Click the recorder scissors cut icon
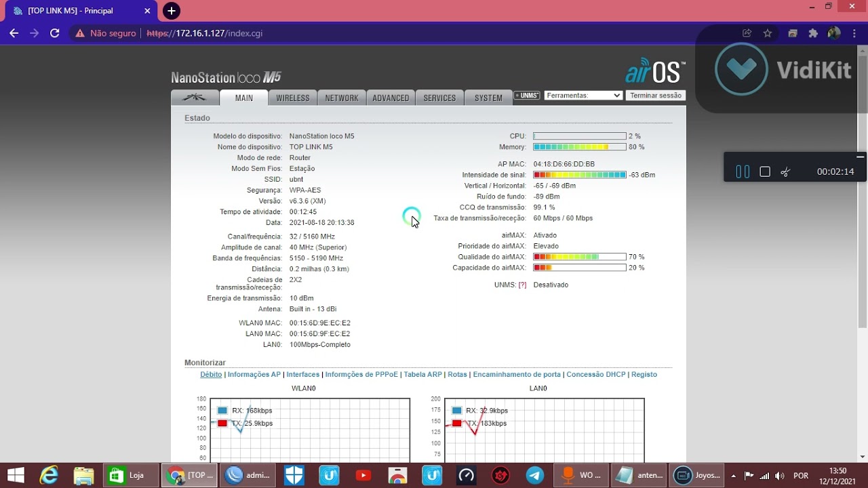The width and height of the screenshot is (868, 488). pyautogui.click(x=785, y=172)
